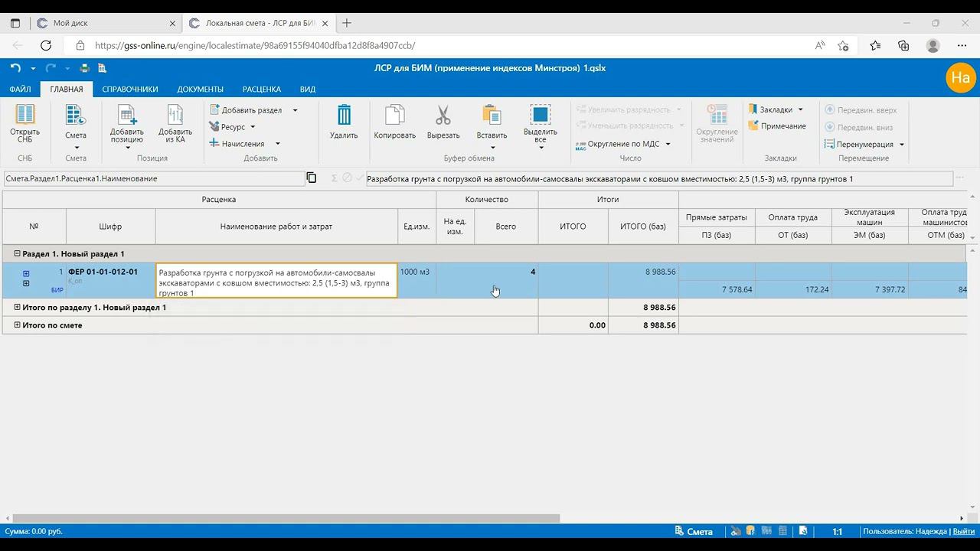Expand Итого по разделу 1 row

18,308
